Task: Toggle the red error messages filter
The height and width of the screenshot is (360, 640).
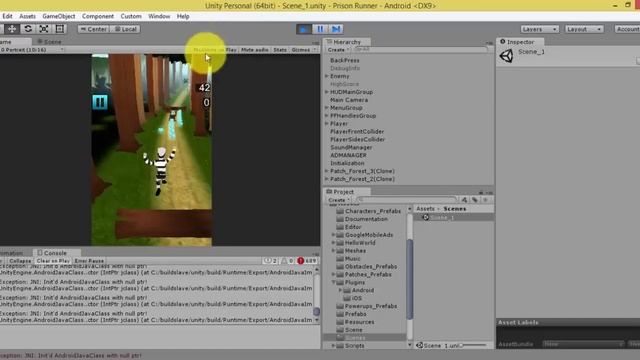Action: [x=307, y=261]
